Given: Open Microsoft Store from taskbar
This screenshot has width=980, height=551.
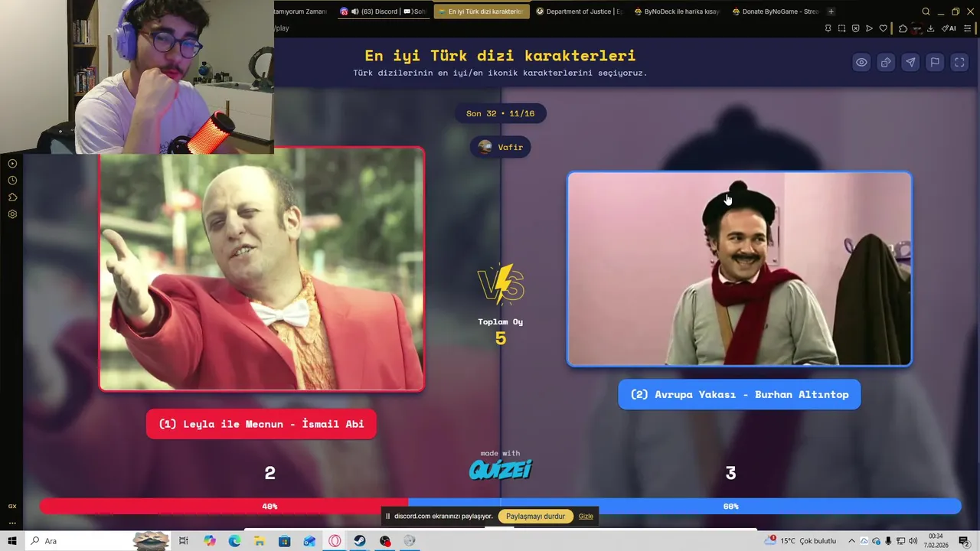Looking at the screenshot, I should (285, 541).
